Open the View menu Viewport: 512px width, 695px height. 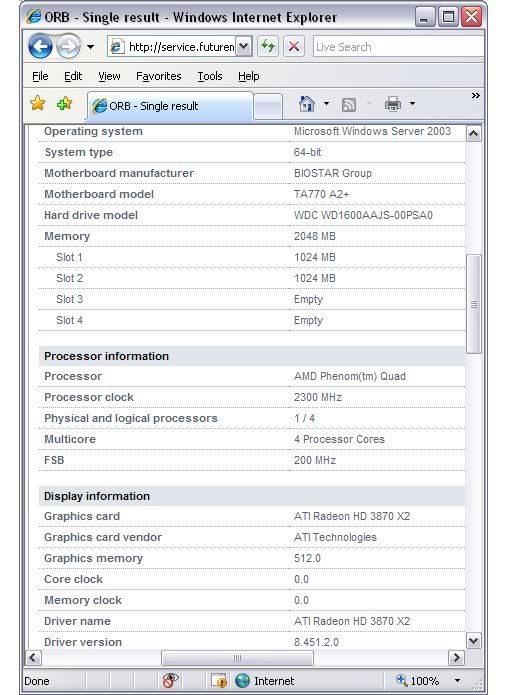(109, 76)
